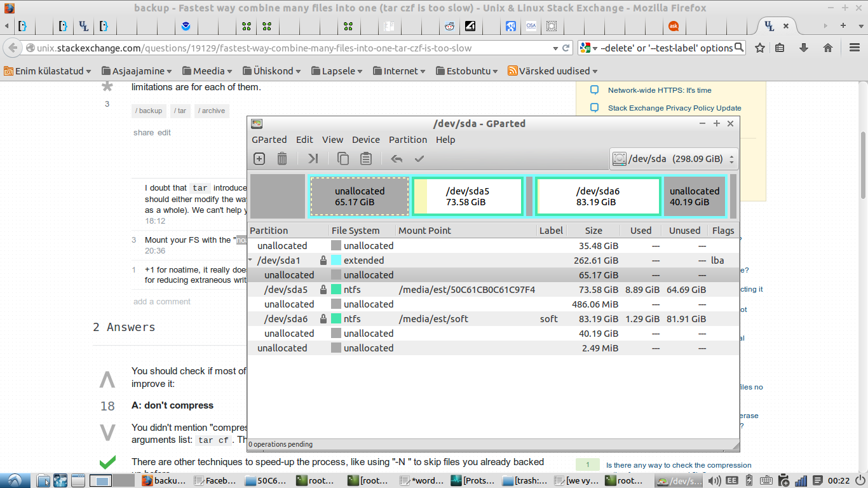Click the 'add a comment' link
This screenshot has width=868, height=488.
(x=161, y=302)
